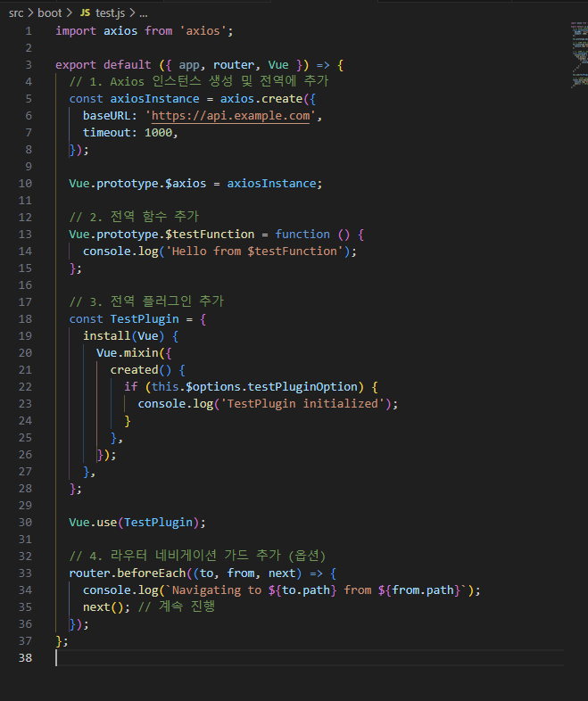This screenshot has width=588, height=701.
Task: Follow the https://api.example.com link
Action: 230,116
